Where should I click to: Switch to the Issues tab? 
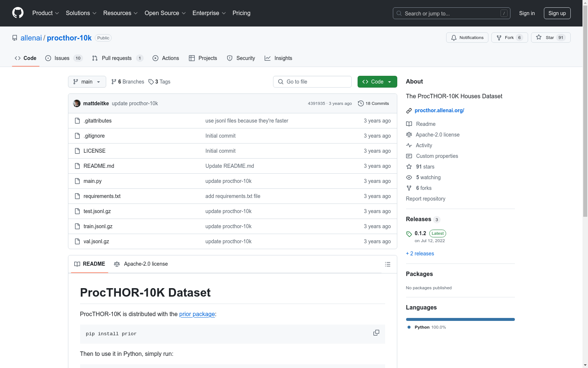click(x=64, y=58)
